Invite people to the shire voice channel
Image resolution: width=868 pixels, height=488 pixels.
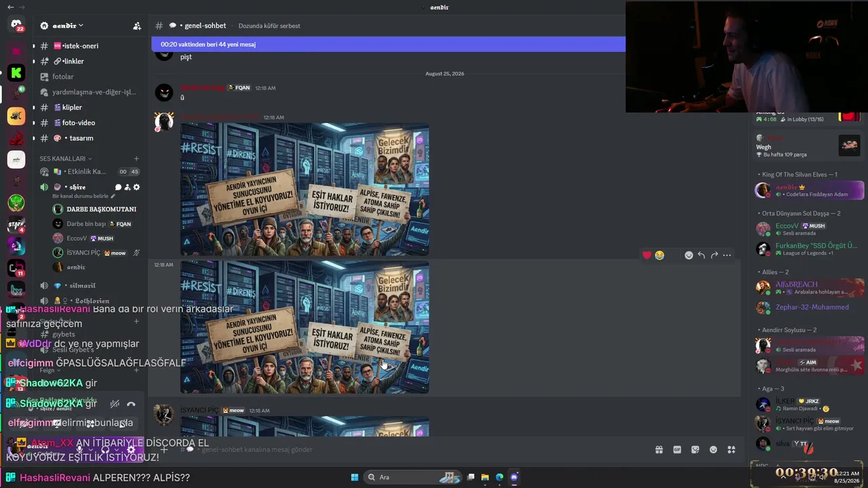[127, 187]
